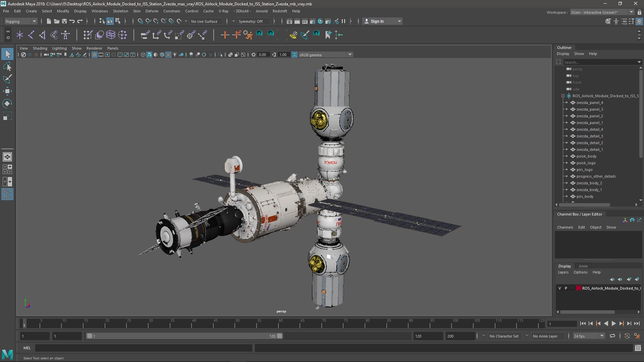Click Display tab in Layer Editor
This screenshot has height=362, width=644.
point(565,265)
